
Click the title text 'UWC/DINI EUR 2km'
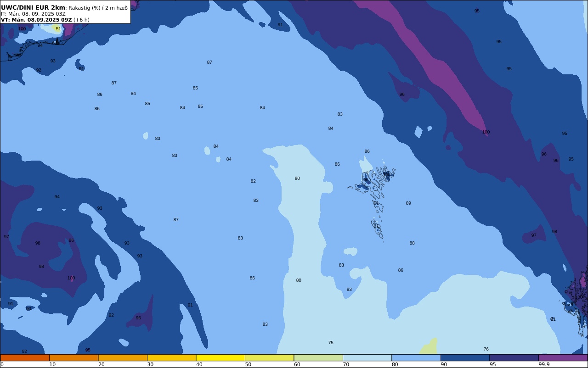[x=33, y=7]
